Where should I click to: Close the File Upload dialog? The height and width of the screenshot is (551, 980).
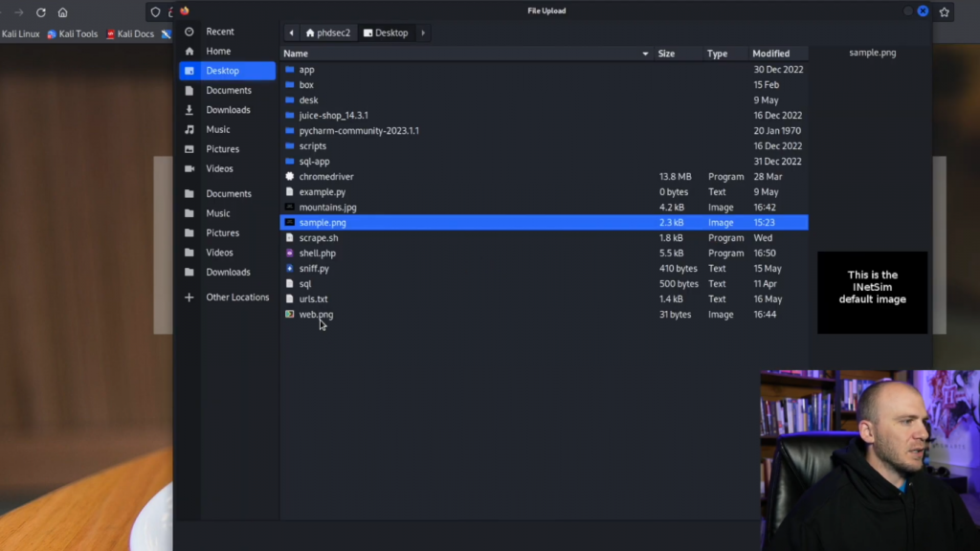pyautogui.click(x=923, y=11)
